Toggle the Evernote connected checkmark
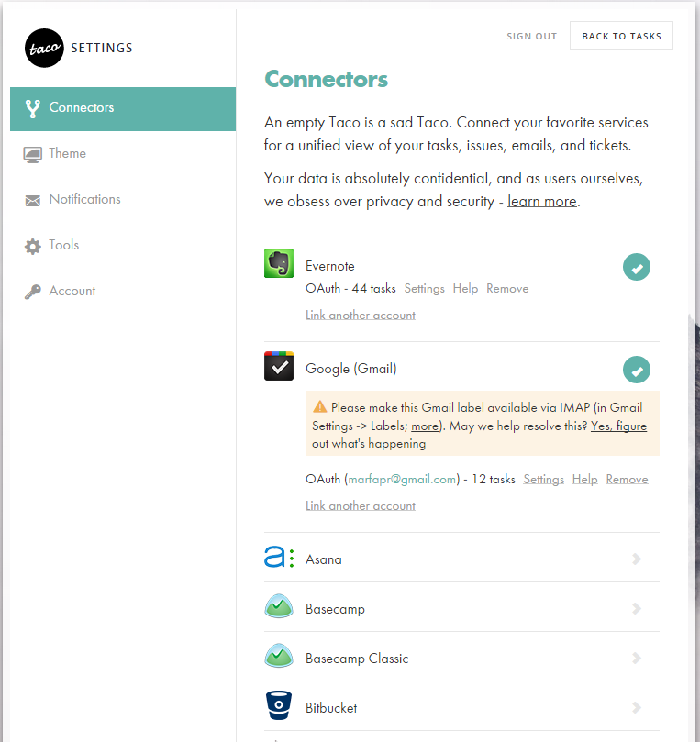The height and width of the screenshot is (742, 700). [x=636, y=267]
